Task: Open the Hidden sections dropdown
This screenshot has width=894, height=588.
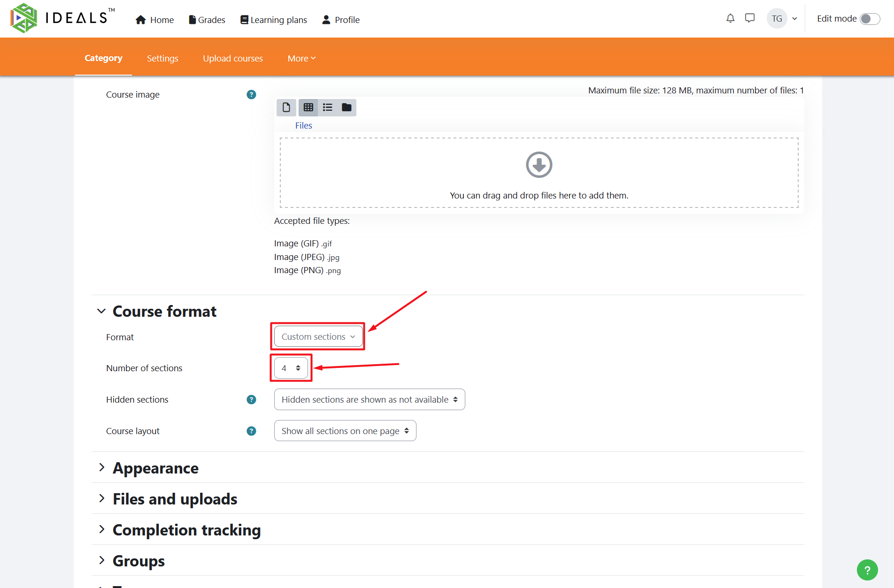Action: tap(369, 400)
